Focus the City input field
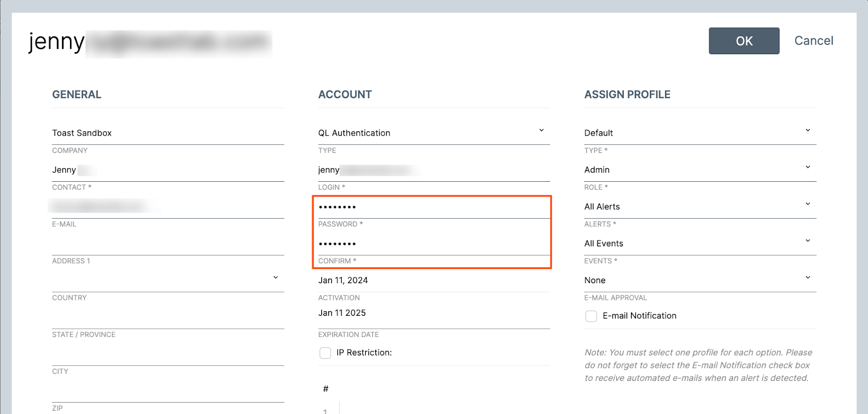 pyautogui.click(x=168, y=354)
